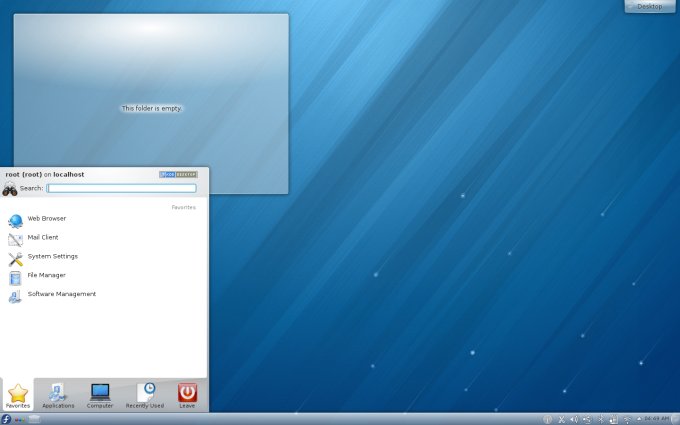The image size is (680, 425).
Task: Click the folder view widget on the desktop
Action: [x=151, y=104]
